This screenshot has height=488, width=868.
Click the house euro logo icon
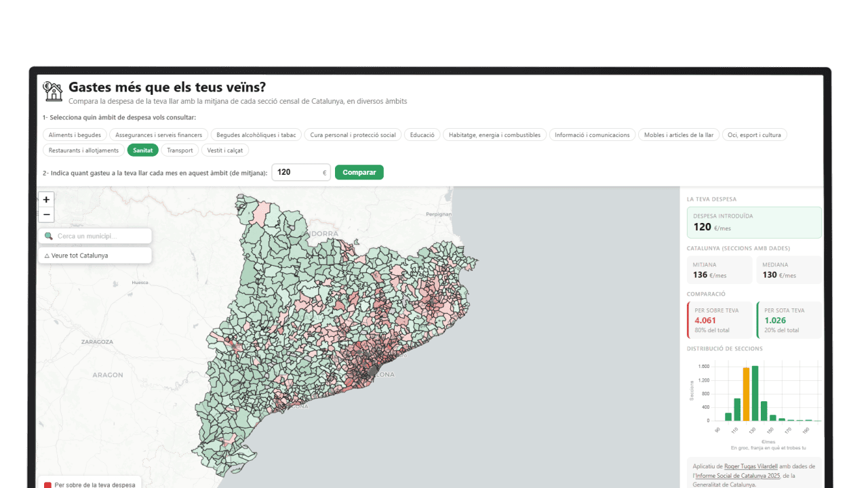53,91
